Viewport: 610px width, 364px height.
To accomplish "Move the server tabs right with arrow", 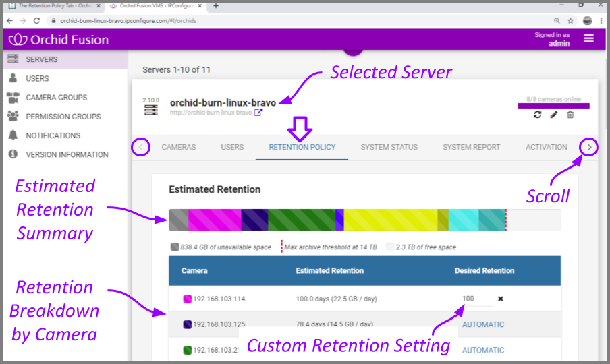I will point(588,147).
